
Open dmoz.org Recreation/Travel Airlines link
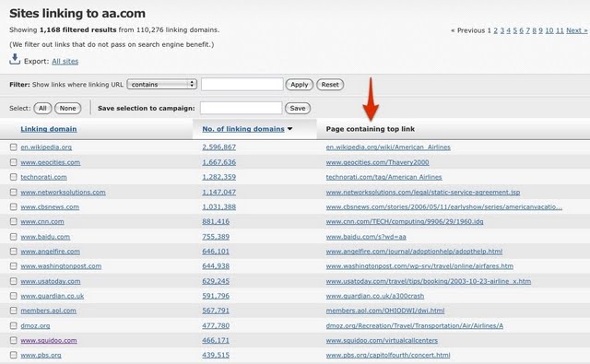(x=414, y=325)
